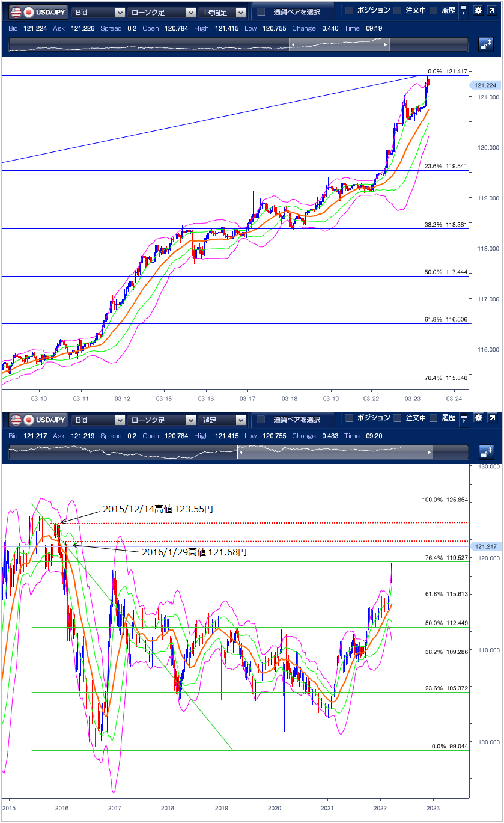Click right handle of hourly range slider

click(x=386, y=45)
